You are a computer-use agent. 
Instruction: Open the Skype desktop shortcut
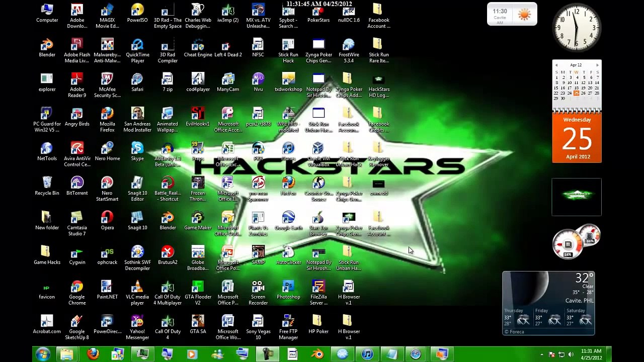137,152
